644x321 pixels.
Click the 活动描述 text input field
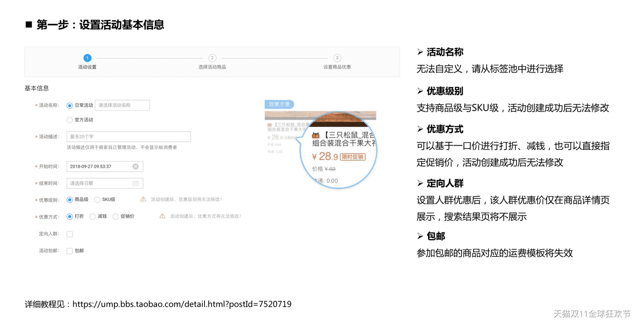coord(128,137)
